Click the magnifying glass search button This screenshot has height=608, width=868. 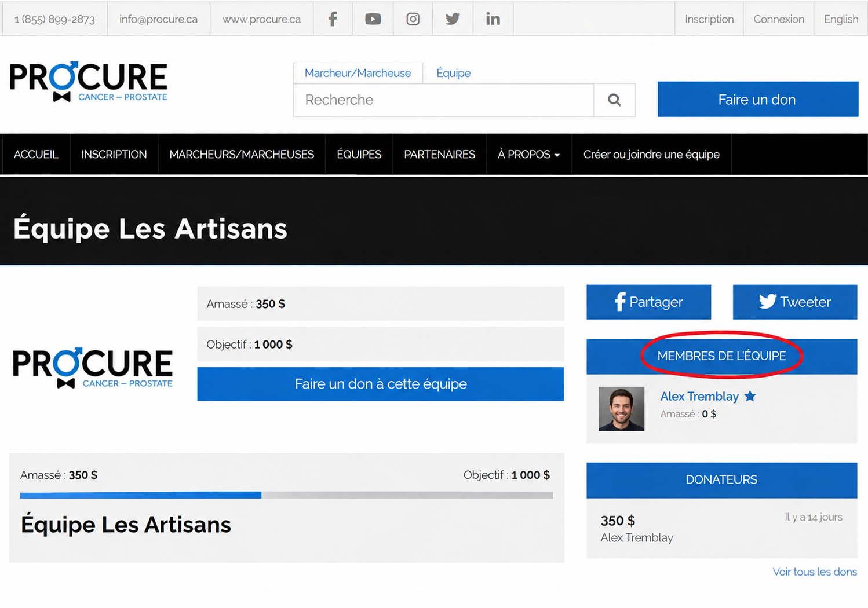[615, 100]
